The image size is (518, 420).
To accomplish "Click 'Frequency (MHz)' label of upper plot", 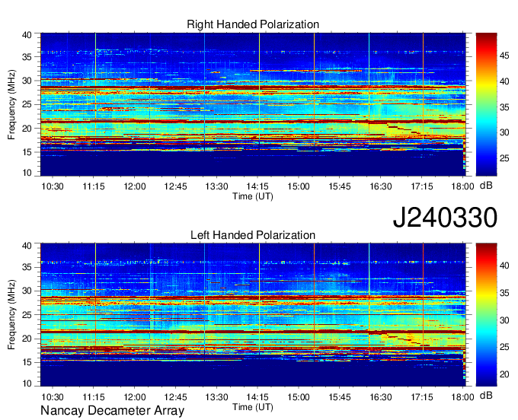I will [11, 104].
